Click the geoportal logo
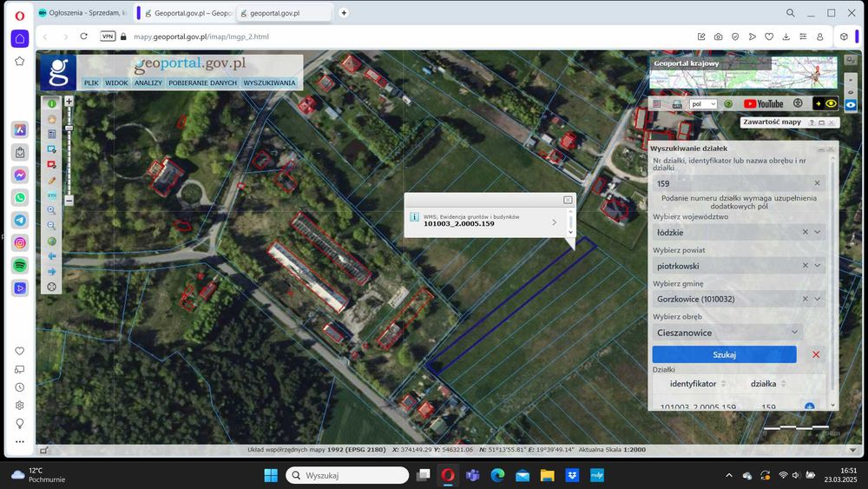This screenshot has height=489, width=868. pos(57,73)
